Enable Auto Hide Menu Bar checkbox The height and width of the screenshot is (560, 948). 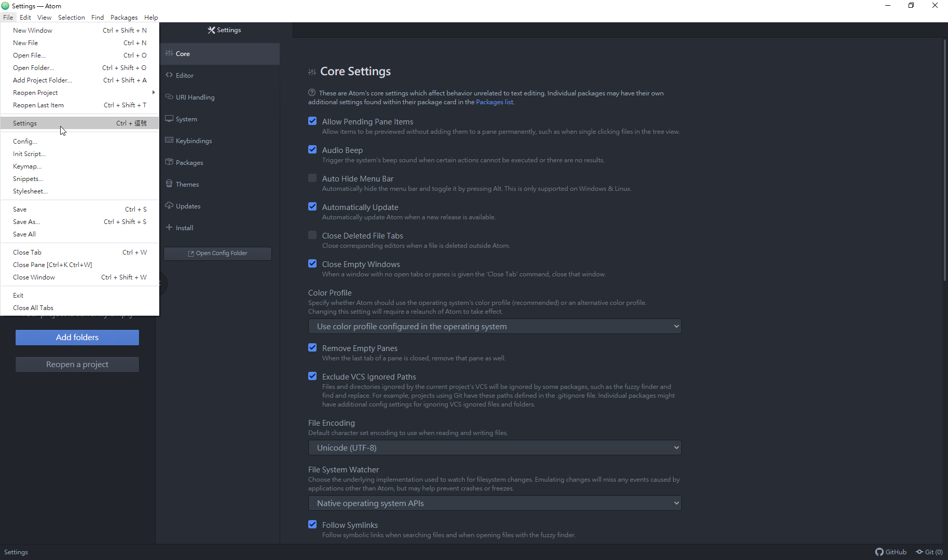pyautogui.click(x=312, y=178)
